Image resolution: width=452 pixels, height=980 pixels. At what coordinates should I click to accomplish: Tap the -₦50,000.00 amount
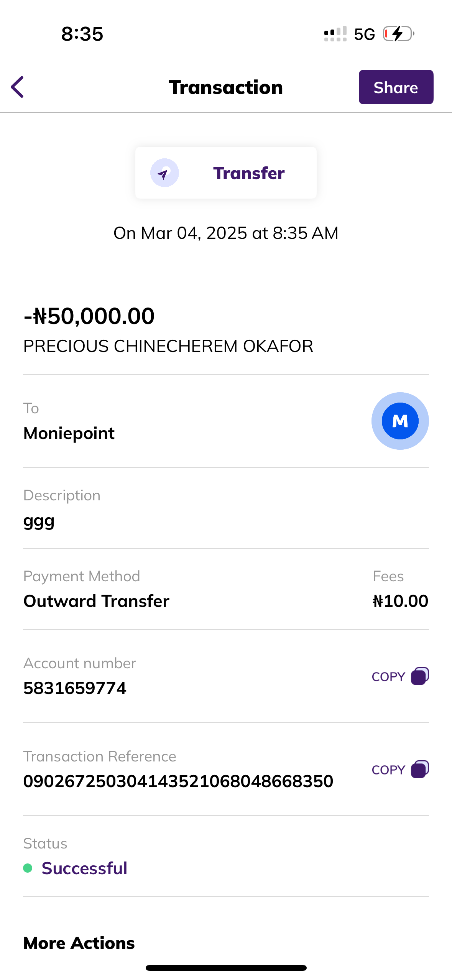(x=89, y=316)
